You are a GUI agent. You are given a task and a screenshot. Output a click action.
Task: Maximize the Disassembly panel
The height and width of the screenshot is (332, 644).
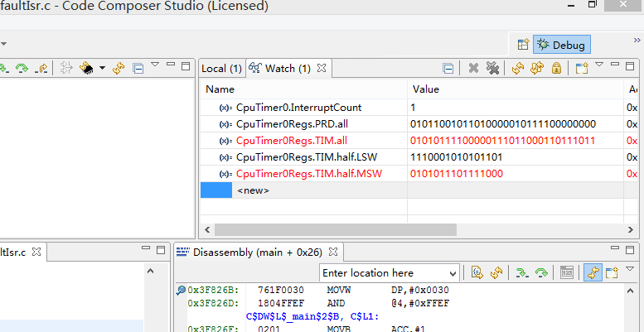pyautogui.click(x=630, y=249)
